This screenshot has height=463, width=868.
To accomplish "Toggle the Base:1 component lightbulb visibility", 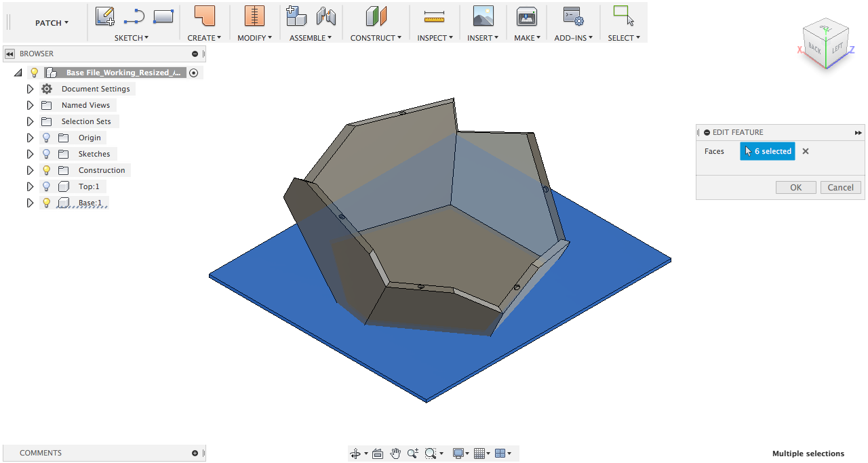I will (x=47, y=203).
